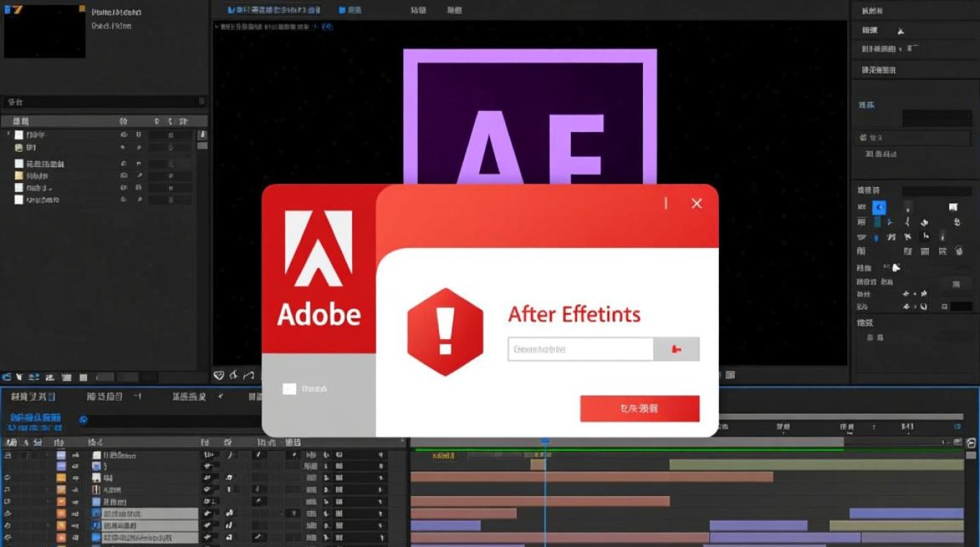Click the black preview thumbnail in the project panel
Screen dimensions: 980x547
point(44,31)
